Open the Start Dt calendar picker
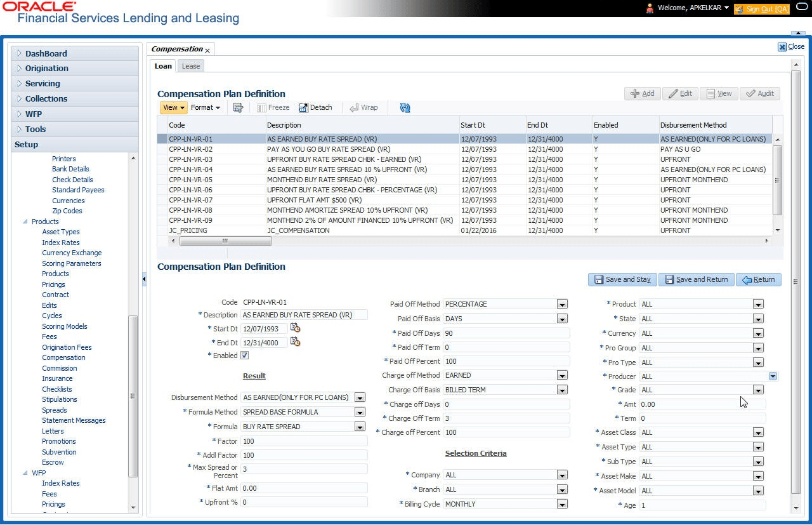The image size is (812, 525). [x=295, y=328]
